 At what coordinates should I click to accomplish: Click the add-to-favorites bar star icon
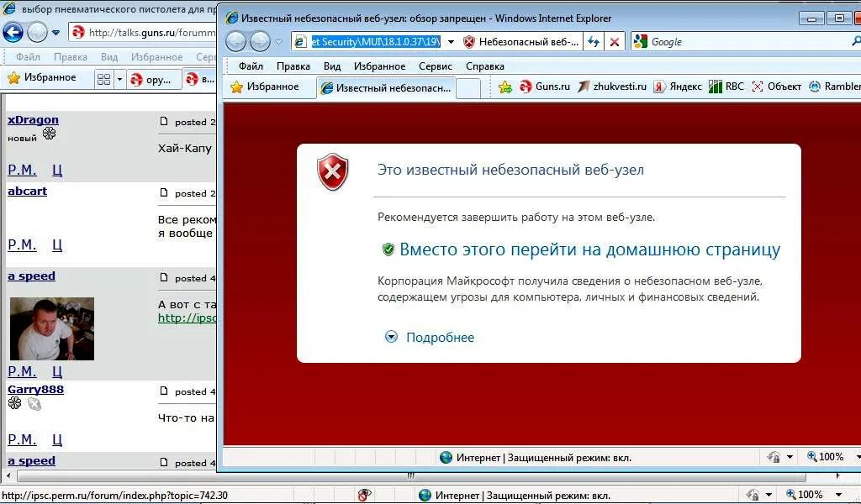click(505, 87)
